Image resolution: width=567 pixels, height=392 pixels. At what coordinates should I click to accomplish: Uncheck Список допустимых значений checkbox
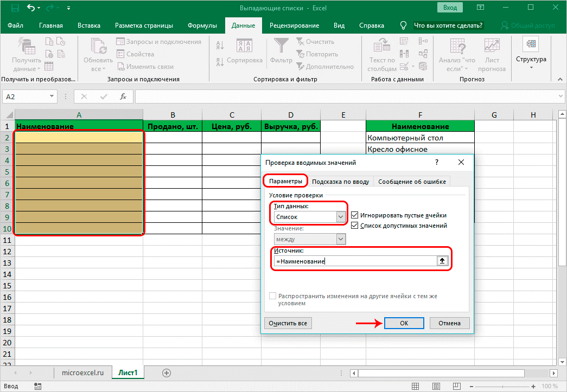coord(355,226)
